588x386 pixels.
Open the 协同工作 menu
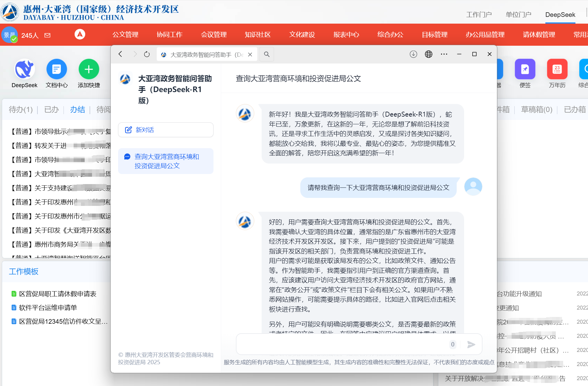170,35
